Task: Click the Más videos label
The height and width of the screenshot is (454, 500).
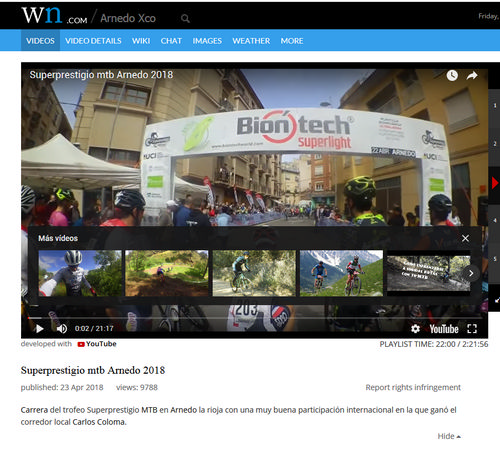Action: click(58, 238)
